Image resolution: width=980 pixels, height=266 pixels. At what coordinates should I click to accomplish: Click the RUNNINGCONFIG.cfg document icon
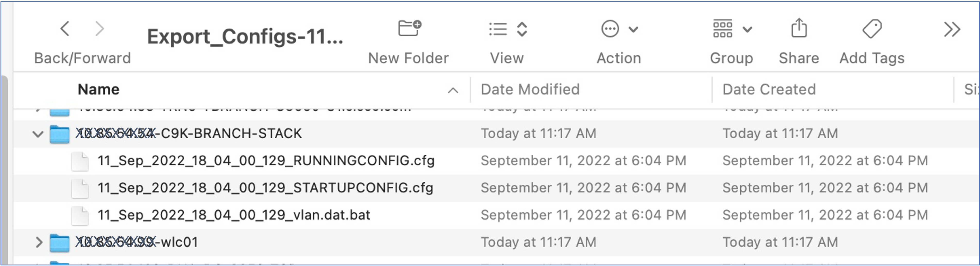coord(80,161)
